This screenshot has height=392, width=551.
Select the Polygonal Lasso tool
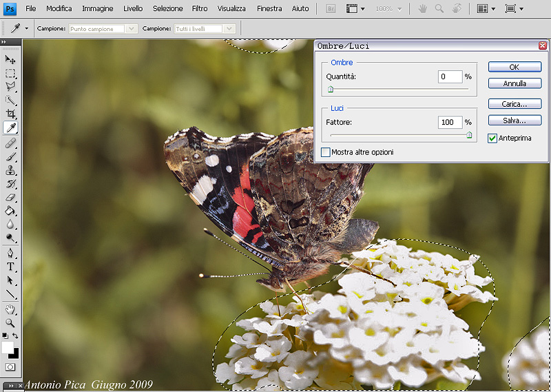click(x=10, y=87)
